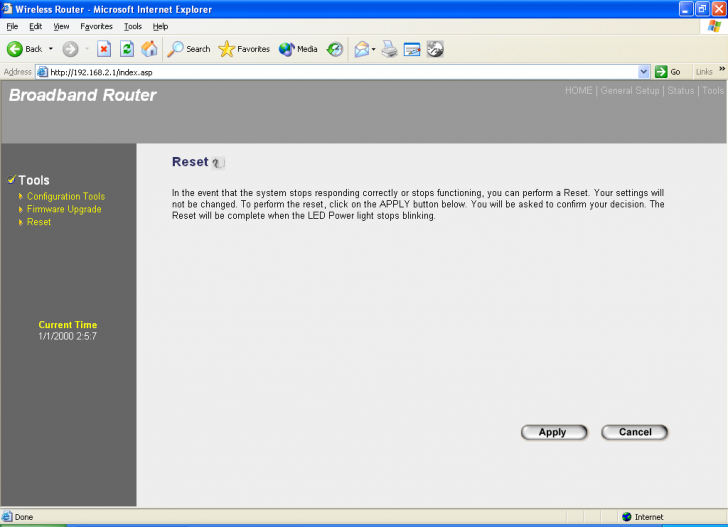Go to Home page via house icon
This screenshot has height=527, width=728.
149,49
